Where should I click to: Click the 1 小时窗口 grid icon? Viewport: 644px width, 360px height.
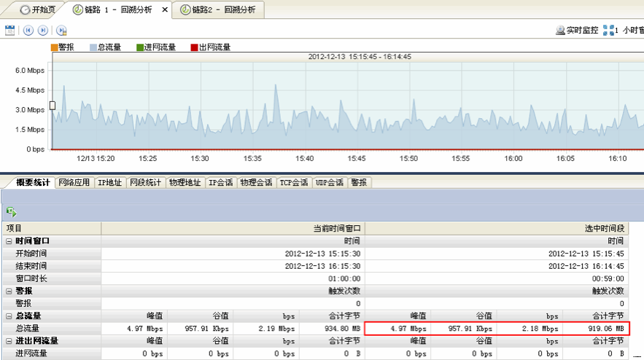(608, 31)
